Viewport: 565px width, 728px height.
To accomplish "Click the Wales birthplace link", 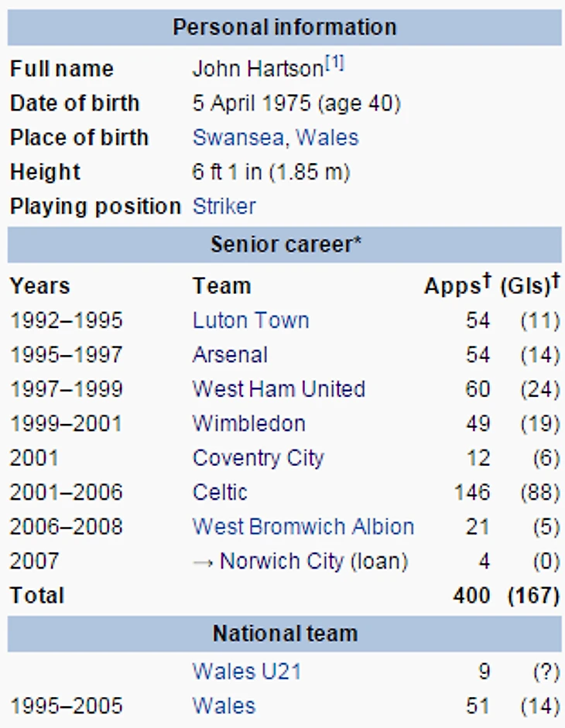I will [x=327, y=138].
